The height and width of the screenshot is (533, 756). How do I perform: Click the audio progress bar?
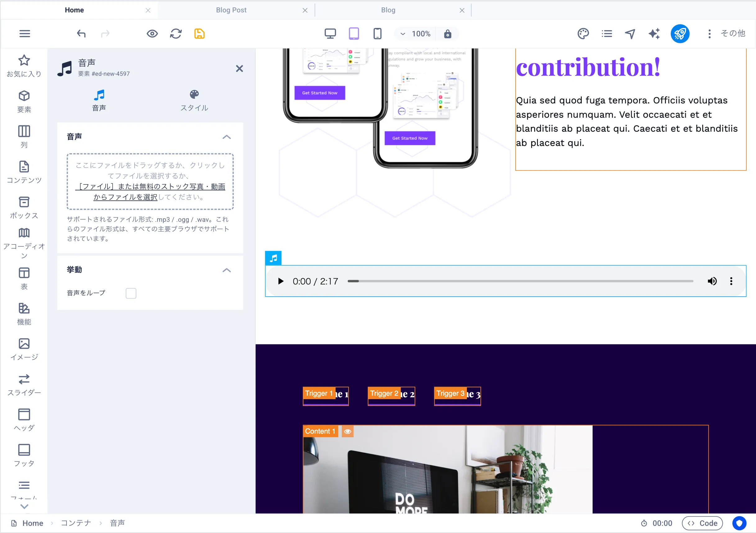[x=520, y=281]
